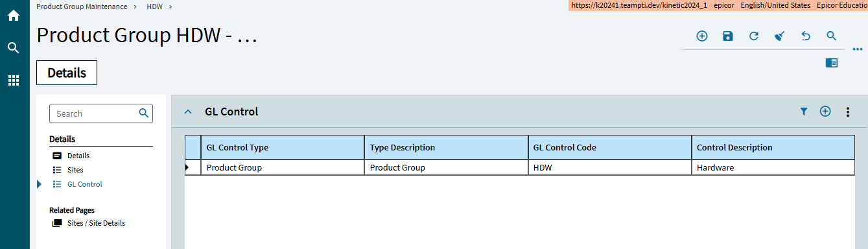This screenshot has width=868, height=249.
Task: Focus the navigation Search box
Action: click(x=101, y=113)
